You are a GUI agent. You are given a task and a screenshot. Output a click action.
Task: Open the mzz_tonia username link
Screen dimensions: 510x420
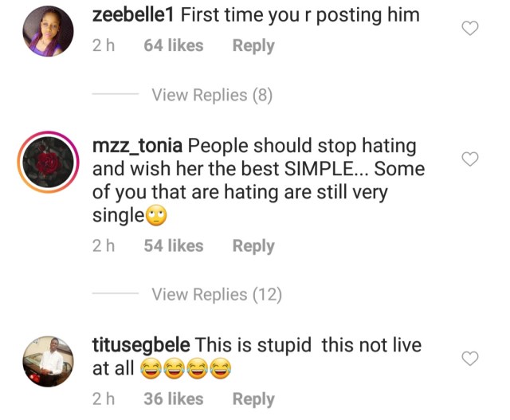(138, 147)
